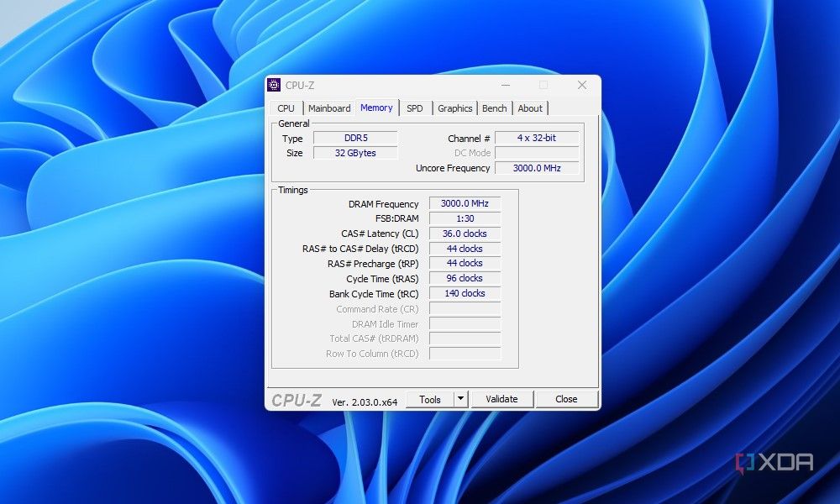Click the tRCD 44 clocks value

click(x=465, y=249)
